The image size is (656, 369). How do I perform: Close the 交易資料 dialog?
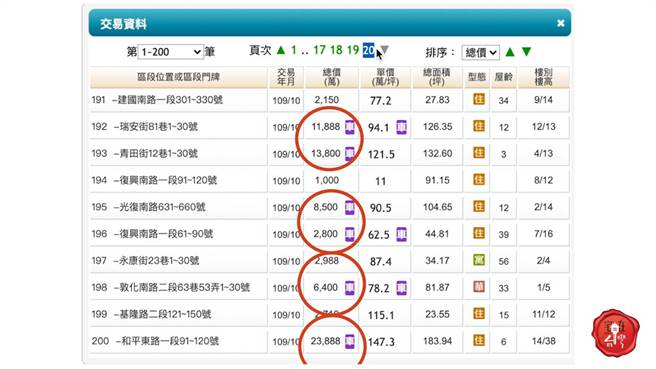pos(561,23)
